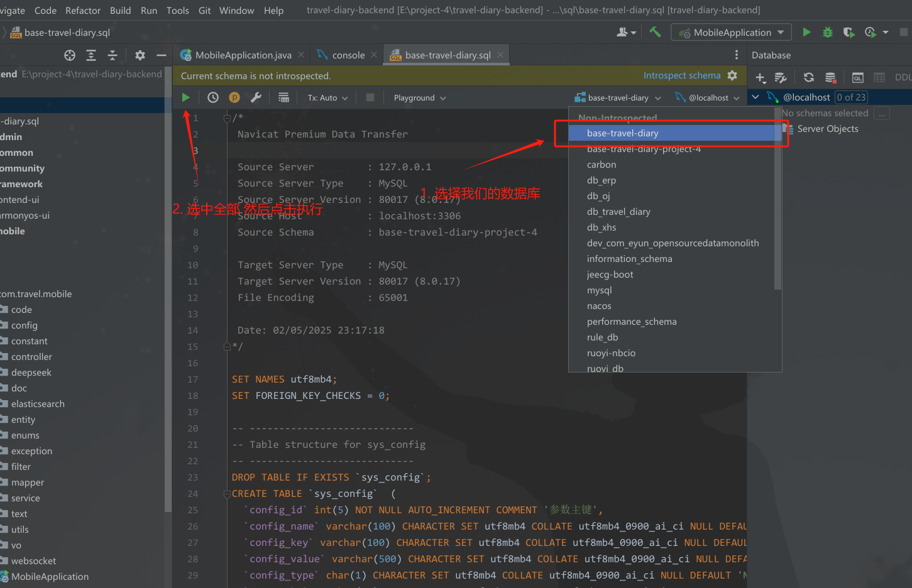Add a new data source with plus icon
The height and width of the screenshot is (588, 912).
pos(761,77)
